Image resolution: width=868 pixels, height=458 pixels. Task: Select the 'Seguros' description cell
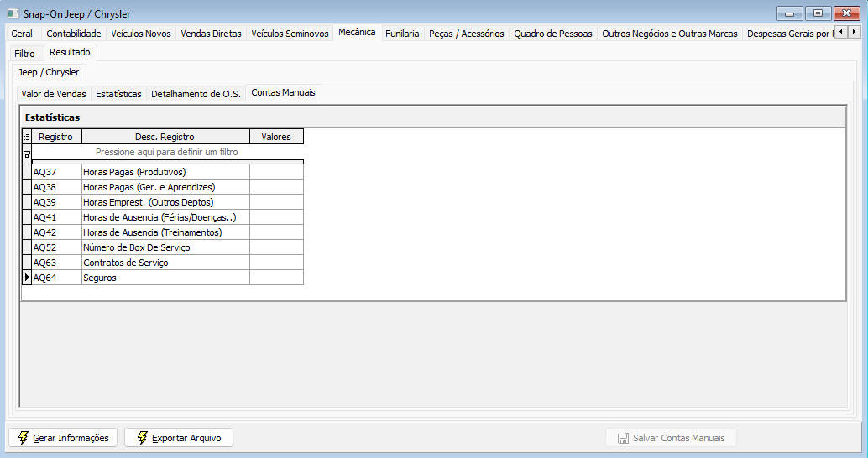tap(165, 278)
